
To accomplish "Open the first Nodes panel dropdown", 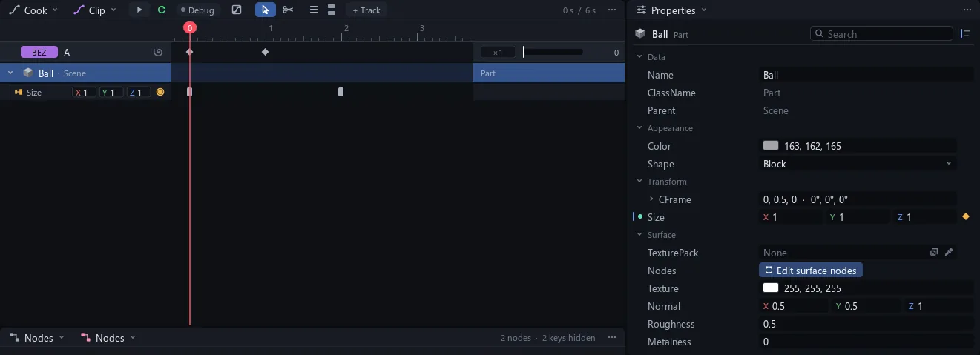I will [x=36, y=338].
